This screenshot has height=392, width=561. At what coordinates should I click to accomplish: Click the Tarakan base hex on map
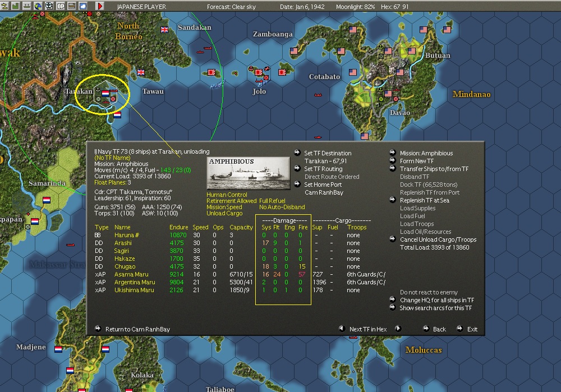click(105, 94)
